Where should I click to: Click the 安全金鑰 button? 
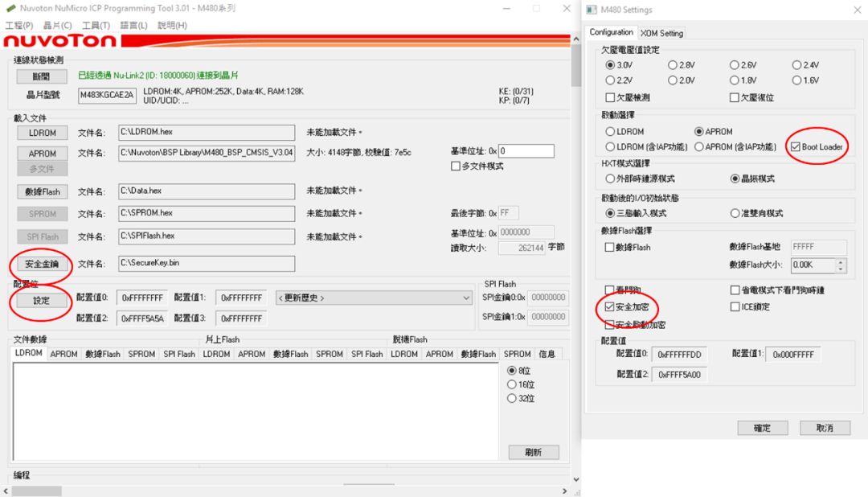click(42, 264)
